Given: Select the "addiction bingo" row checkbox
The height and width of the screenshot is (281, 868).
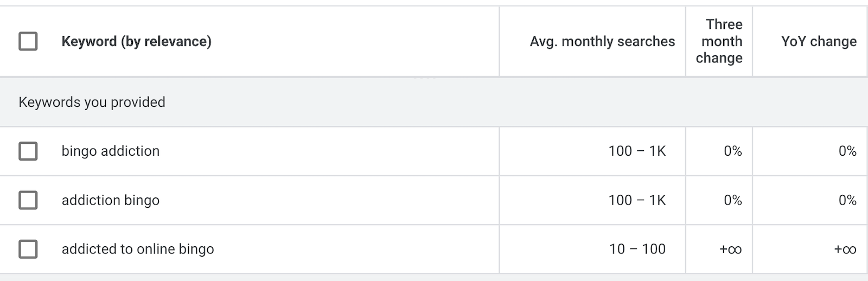Looking at the screenshot, I should click(28, 200).
